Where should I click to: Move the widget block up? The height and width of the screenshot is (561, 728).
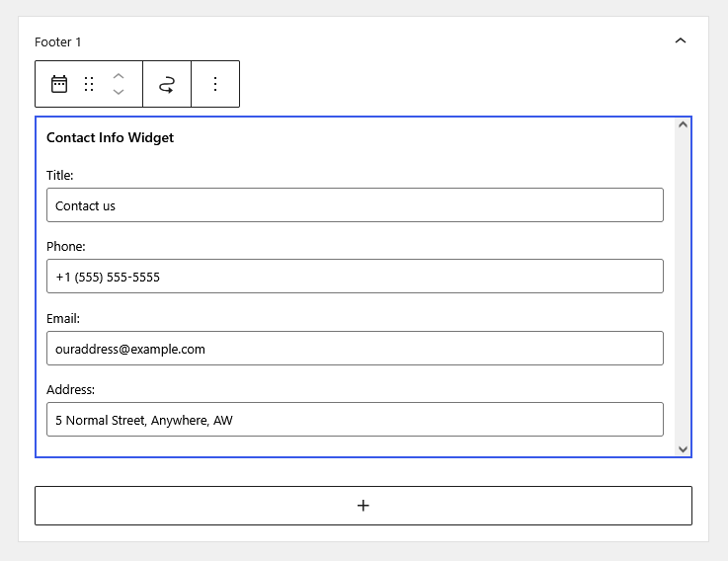click(119, 76)
